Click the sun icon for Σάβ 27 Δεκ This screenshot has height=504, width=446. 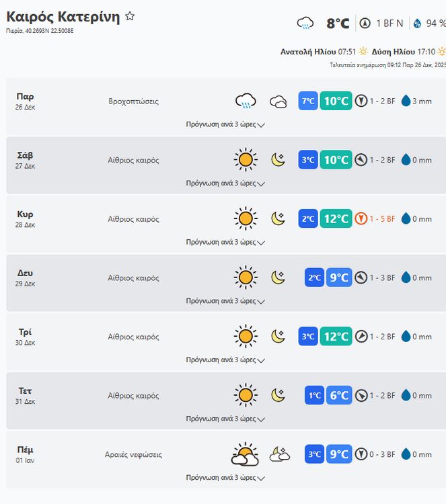click(246, 160)
